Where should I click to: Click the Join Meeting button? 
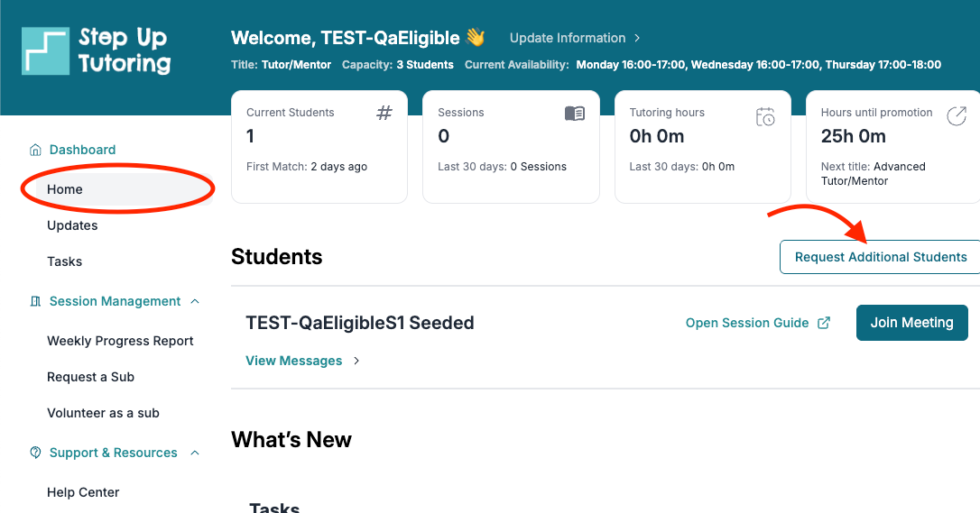[912, 323]
